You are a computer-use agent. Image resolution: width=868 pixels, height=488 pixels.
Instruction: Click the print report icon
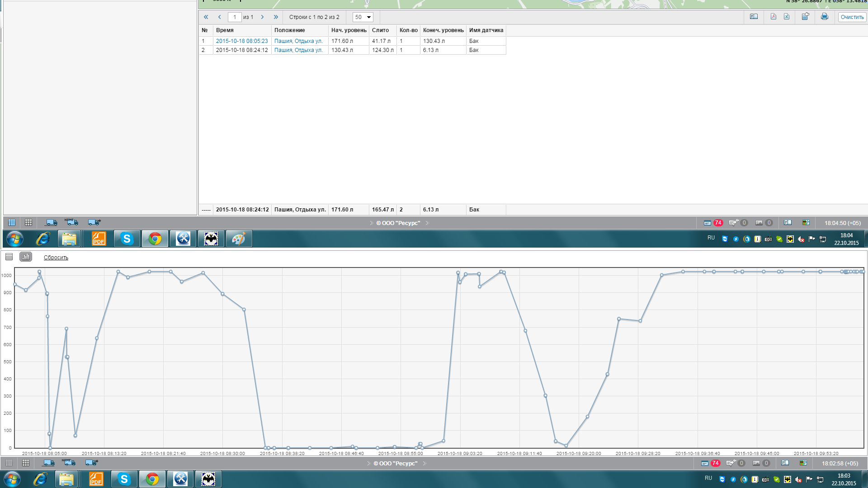824,17
